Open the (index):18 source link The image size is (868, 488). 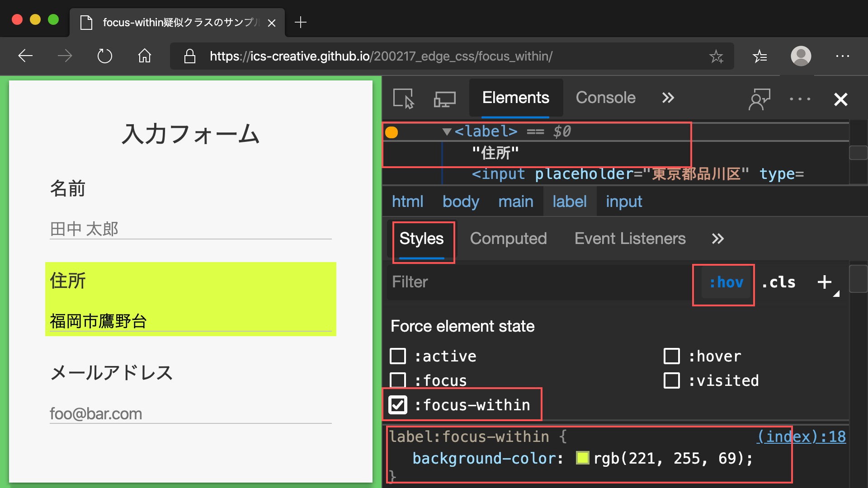(801, 436)
